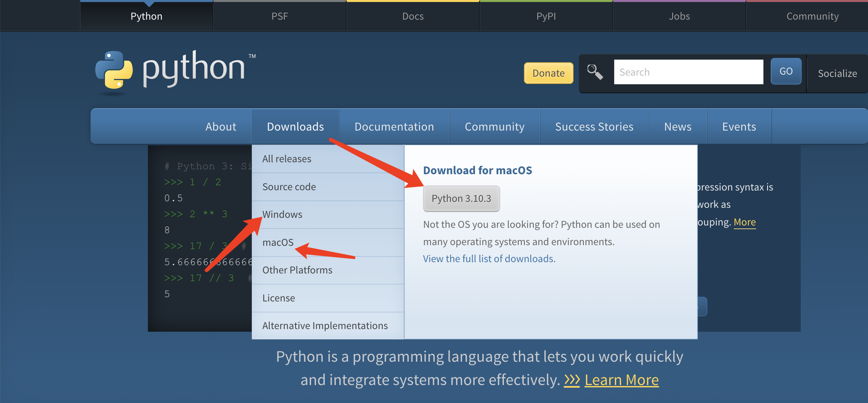This screenshot has height=403, width=868.
Task: Open View the full list of downloads
Action: [x=488, y=258]
